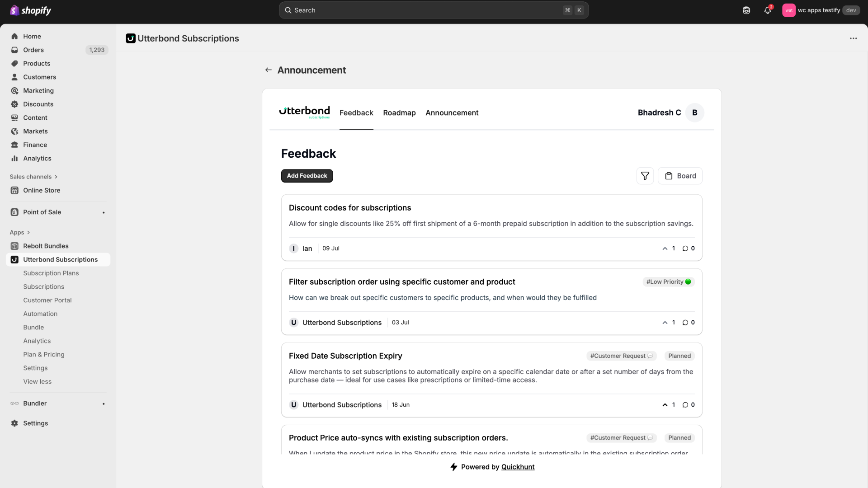The height and width of the screenshot is (488, 868).
Task: Click the Point of Sale icon
Action: 14,212
